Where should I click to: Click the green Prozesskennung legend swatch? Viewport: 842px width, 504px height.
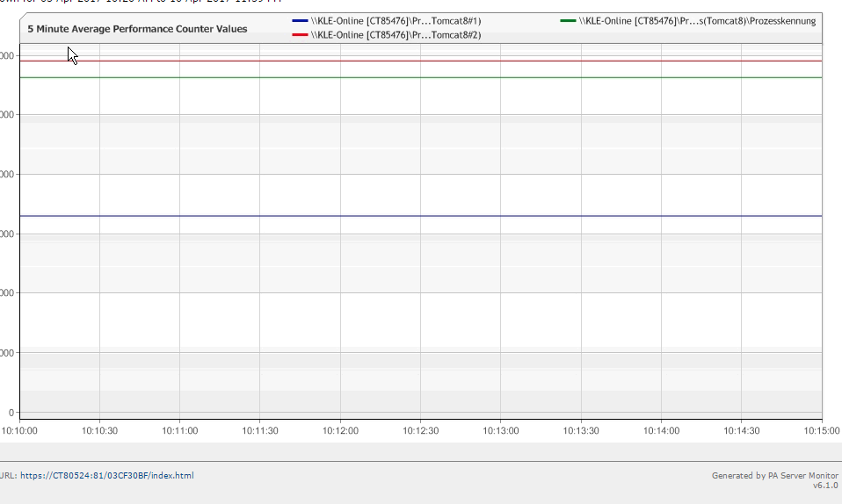tap(569, 20)
